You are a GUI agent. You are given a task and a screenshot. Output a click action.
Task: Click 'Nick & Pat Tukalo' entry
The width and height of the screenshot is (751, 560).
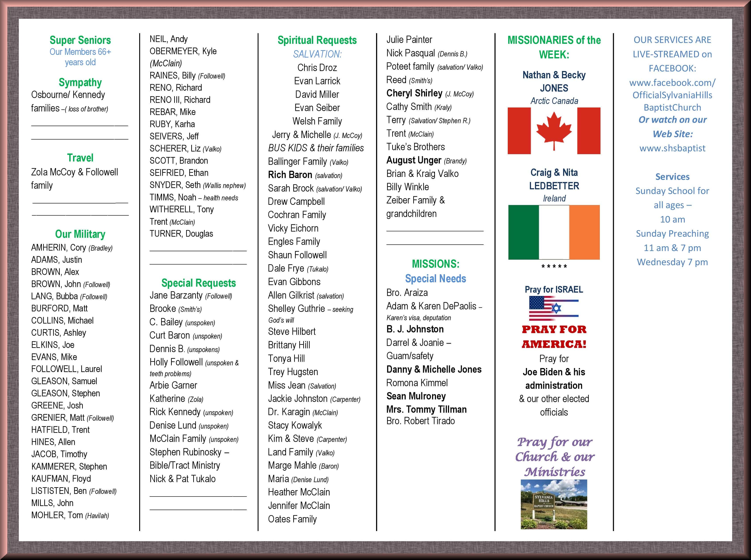(x=182, y=479)
